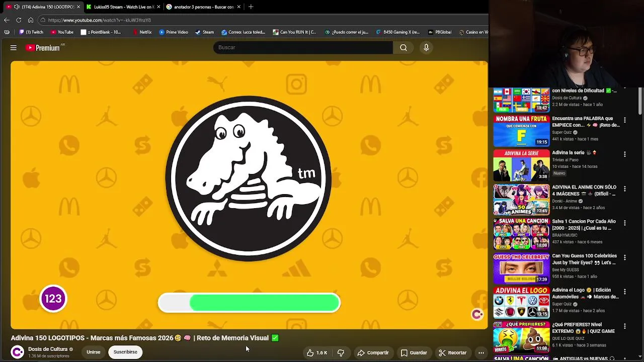Close the Lukiss05 Stream tab

click(x=158, y=7)
